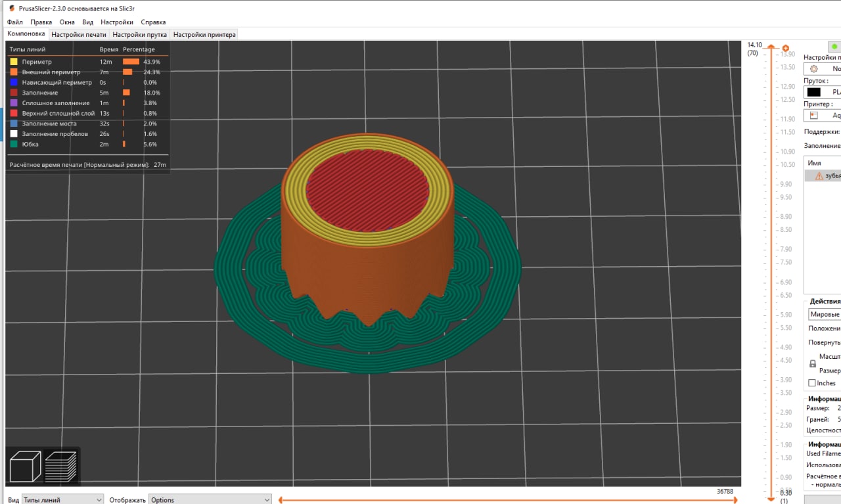This screenshot has height=504, width=841.
Task: Open the Мировые coordinates dropdown
Action: point(825,314)
